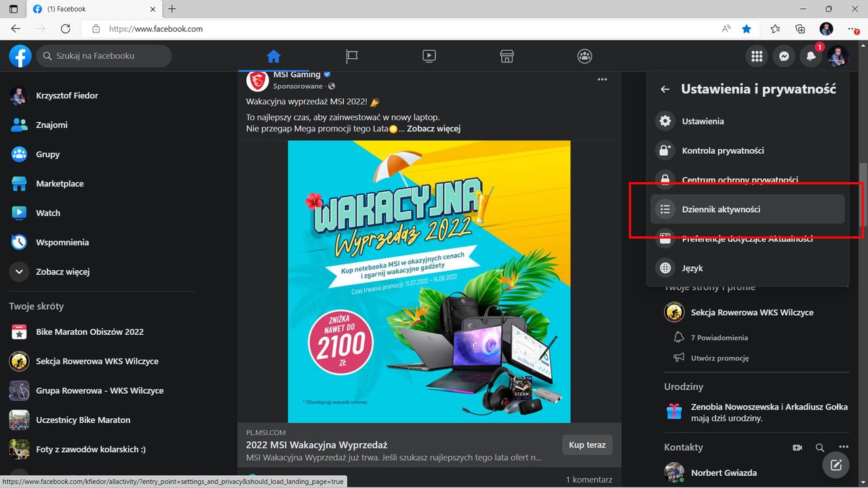Click the address bar URL
This screenshot has height=488, width=868.
(x=156, y=29)
